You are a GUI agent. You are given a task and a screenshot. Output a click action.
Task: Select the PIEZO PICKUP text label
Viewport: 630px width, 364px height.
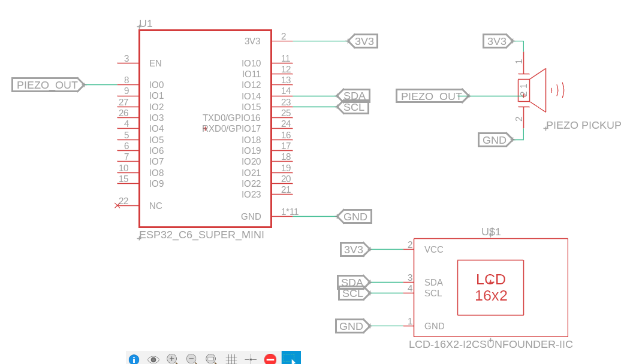[x=583, y=125]
